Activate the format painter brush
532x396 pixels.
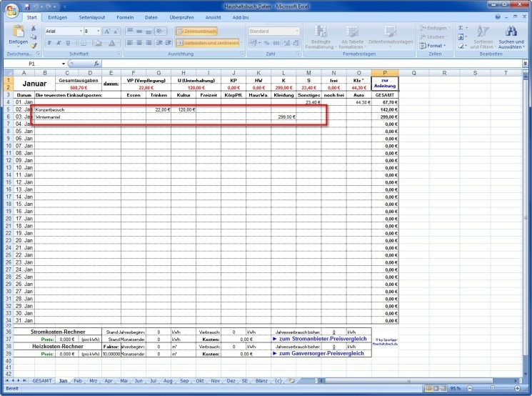(x=34, y=45)
